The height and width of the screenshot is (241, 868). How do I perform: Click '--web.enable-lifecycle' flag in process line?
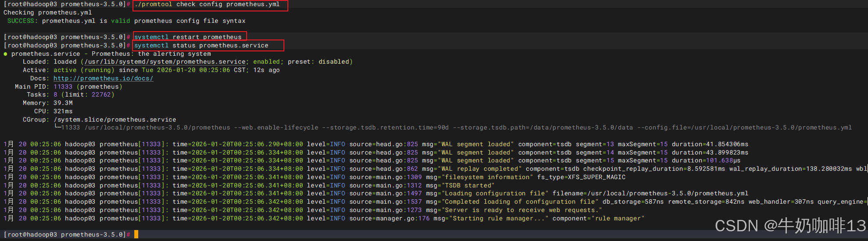click(x=276, y=127)
